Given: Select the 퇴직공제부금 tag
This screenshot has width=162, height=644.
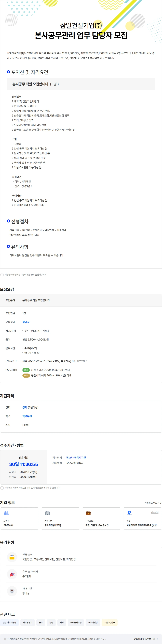Looking at the screenshot, I should tap(76, 622).
